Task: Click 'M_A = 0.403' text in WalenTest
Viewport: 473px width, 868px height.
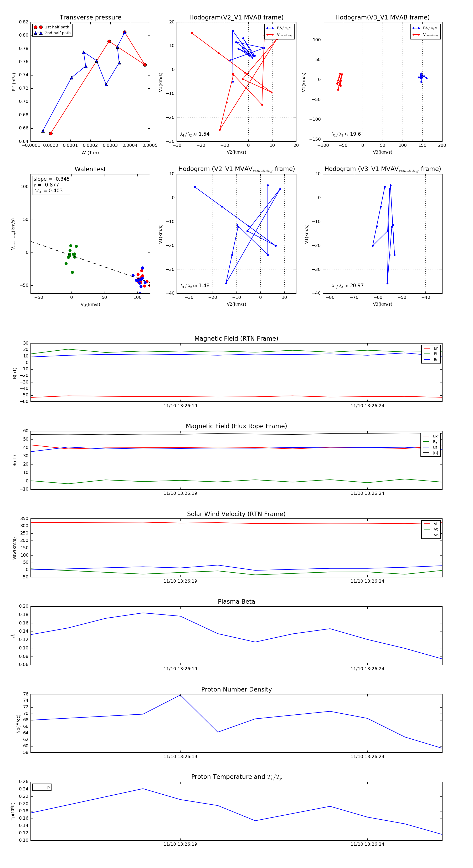Action: pos(48,191)
